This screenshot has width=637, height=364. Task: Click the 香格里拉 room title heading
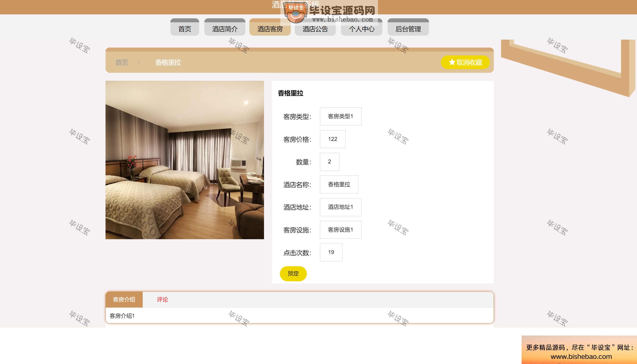291,93
